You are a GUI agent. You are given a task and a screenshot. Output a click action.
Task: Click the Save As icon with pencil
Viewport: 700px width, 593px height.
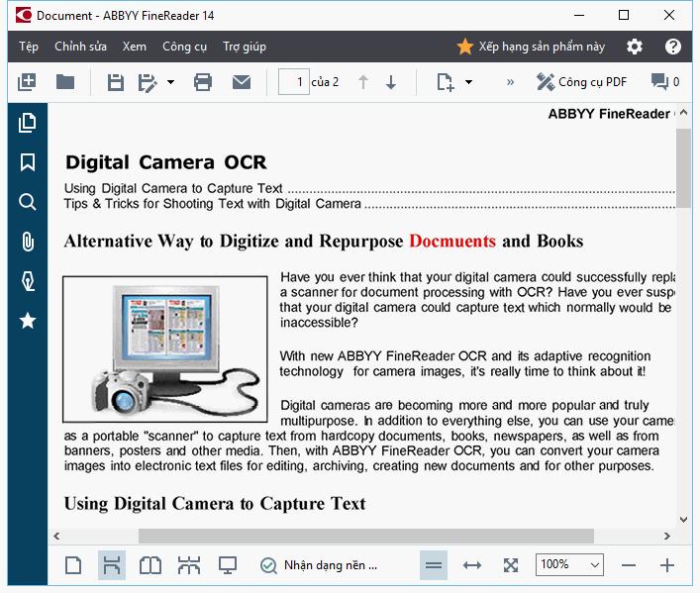point(148,82)
